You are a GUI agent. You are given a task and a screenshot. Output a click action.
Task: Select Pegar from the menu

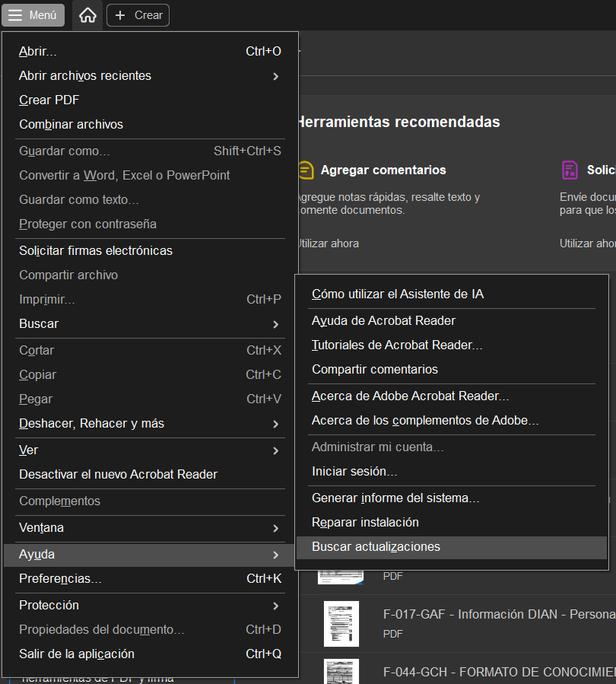[x=150, y=399]
